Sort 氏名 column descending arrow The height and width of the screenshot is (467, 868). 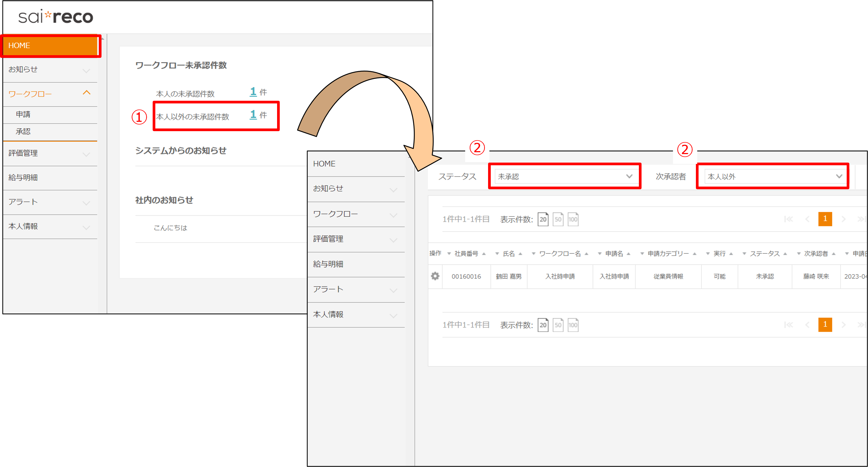coord(497,253)
